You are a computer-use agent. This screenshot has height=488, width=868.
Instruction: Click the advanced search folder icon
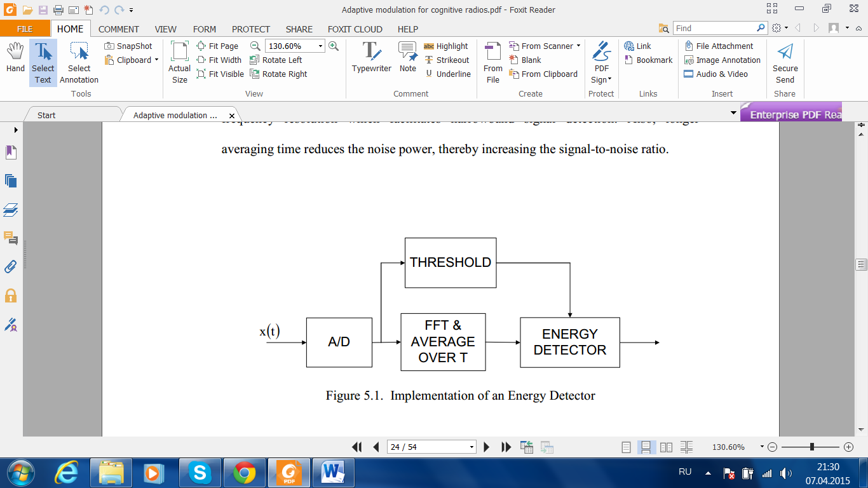[x=664, y=28]
